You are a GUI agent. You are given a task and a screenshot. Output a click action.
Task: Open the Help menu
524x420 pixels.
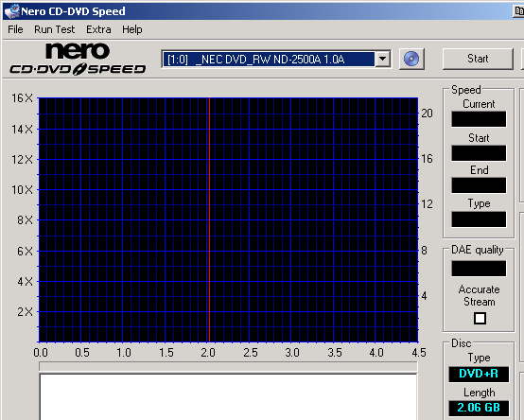pyautogui.click(x=132, y=29)
